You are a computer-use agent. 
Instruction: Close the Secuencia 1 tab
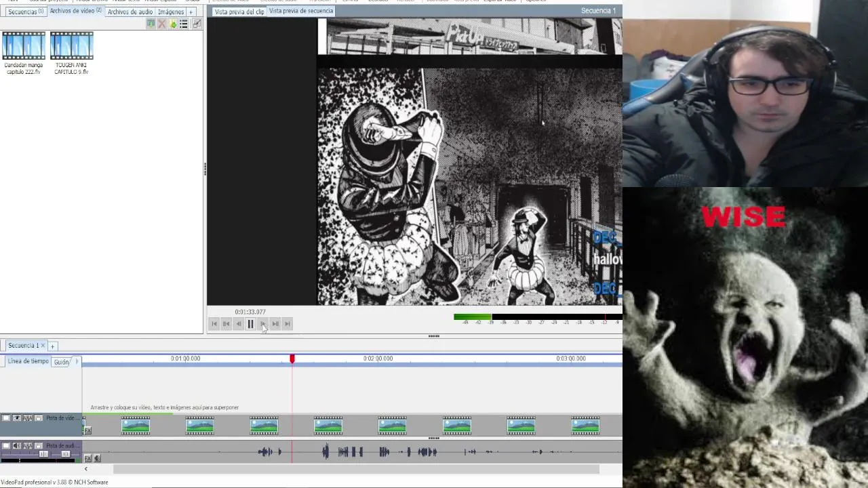click(x=43, y=346)
